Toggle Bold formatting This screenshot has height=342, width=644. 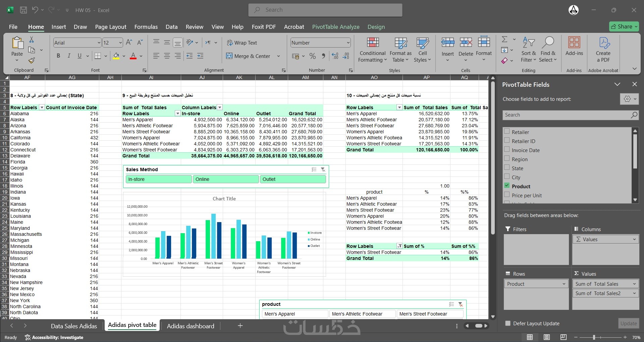coord(58,56)
